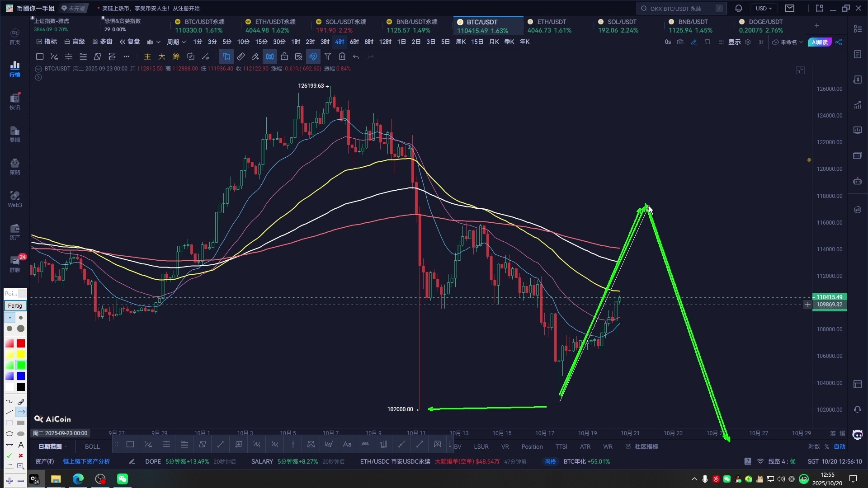
Task: Select the eraser in the pointer palette
Action: pos(21,402)
